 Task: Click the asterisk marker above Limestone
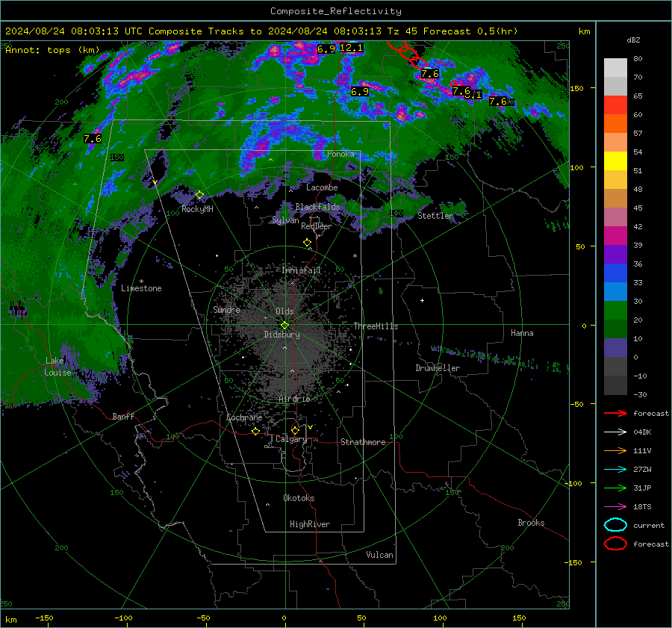[x=141, y=282]
